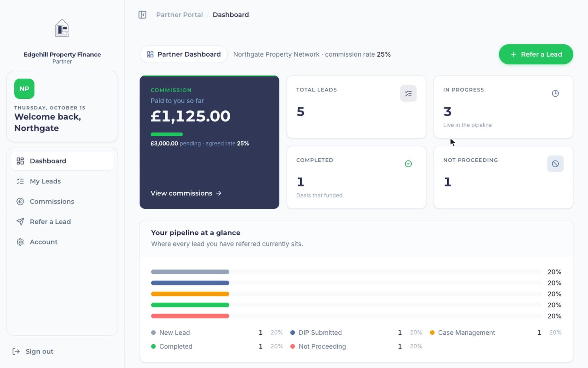This screenshot has height=368, width=588.
Task: Click the Refer a Lead paper-plane icon
Action: [x=20, y=222]
